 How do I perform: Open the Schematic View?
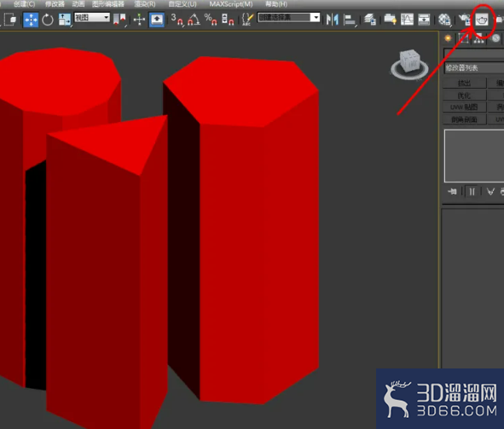(424, 20)
